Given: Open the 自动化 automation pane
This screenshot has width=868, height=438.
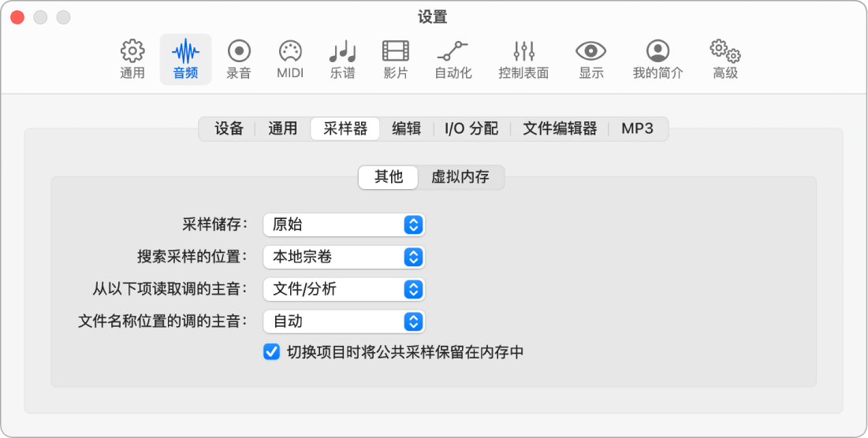Looking at the screenshot, I should click(x=453, y=59).
